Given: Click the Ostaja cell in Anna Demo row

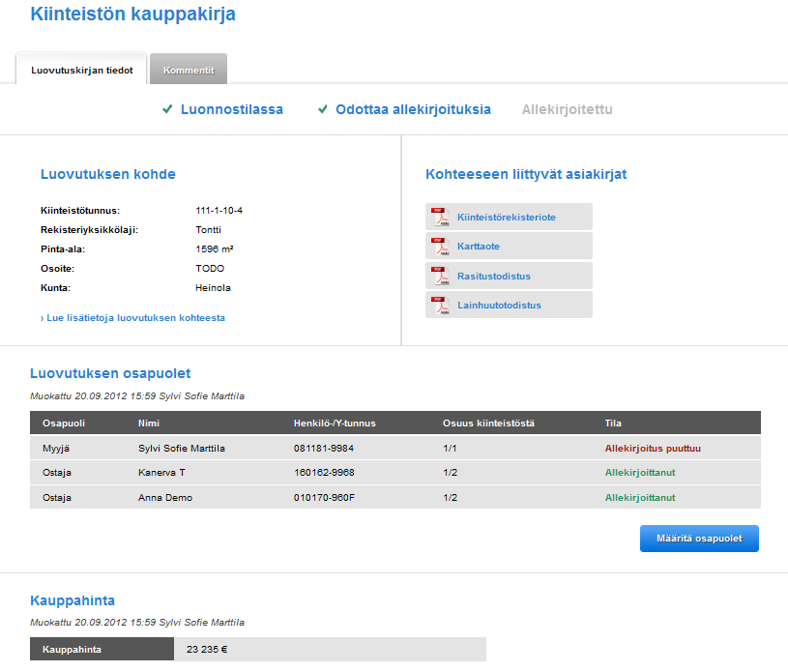Looking at the screenshot, I should (x=57, y=497).
